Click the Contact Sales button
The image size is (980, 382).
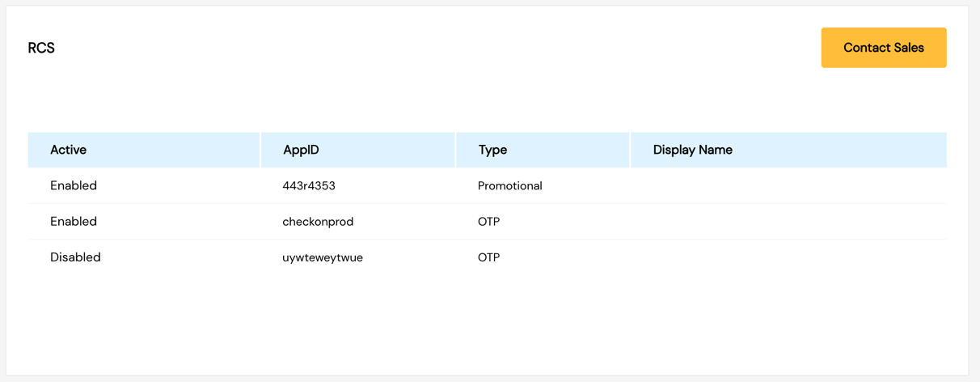pos(884,48)
